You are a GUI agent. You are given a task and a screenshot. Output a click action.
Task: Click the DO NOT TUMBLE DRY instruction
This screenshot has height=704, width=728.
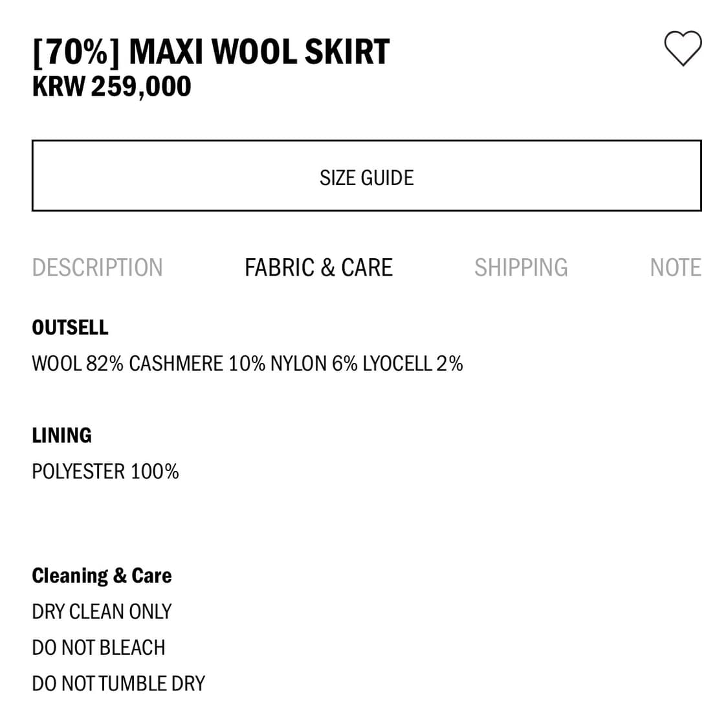(x=118, y=683)
